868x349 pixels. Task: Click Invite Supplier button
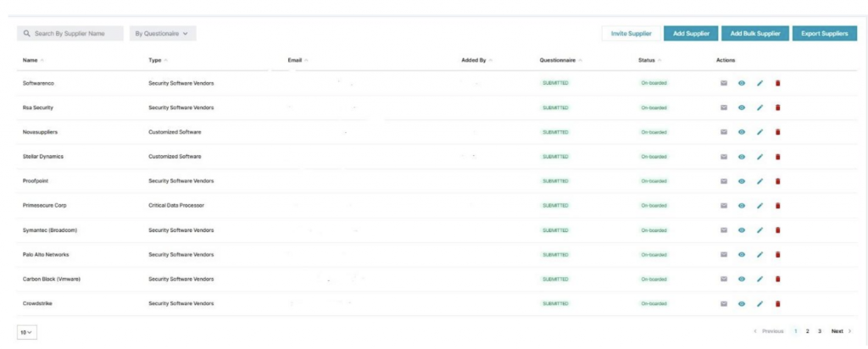pyautogui.click(x=631, y=34)
